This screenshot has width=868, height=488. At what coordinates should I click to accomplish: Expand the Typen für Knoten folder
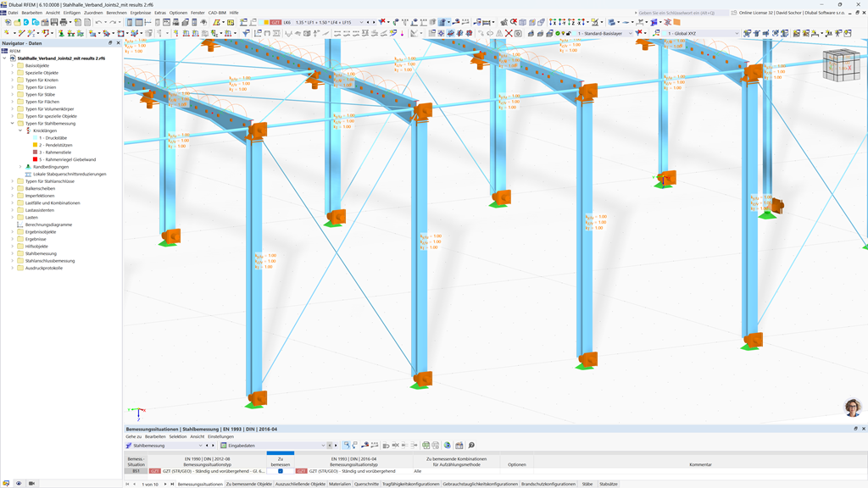point(13,80)
